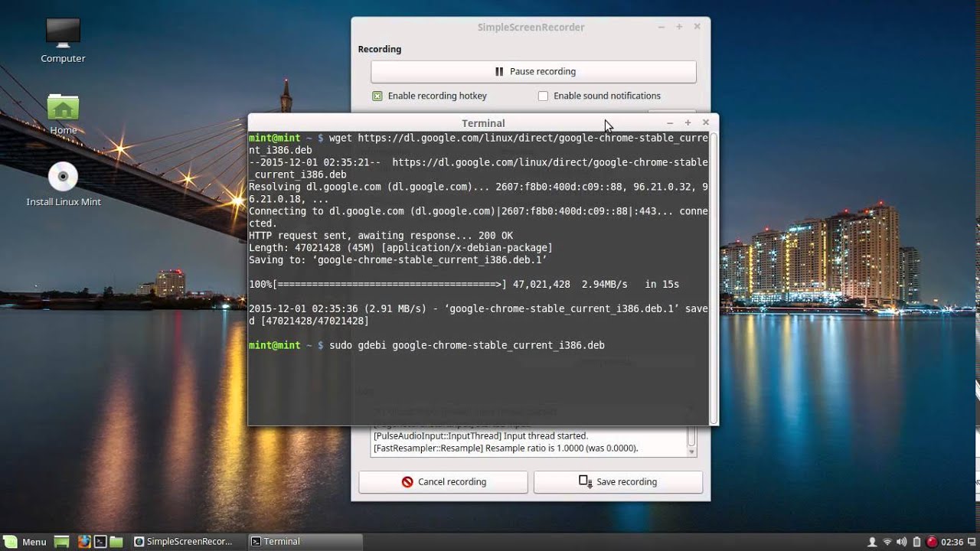Viewport: 980px width, 551px height.
Task: Click the 'Length: 47021428 (45M)' line
Action: click(400, 247)
